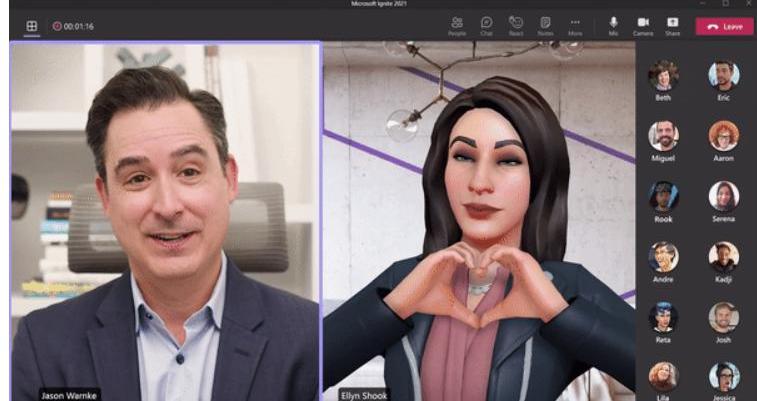Select Rook's participant avatar
Screen dimensions: 757x401
663,196
